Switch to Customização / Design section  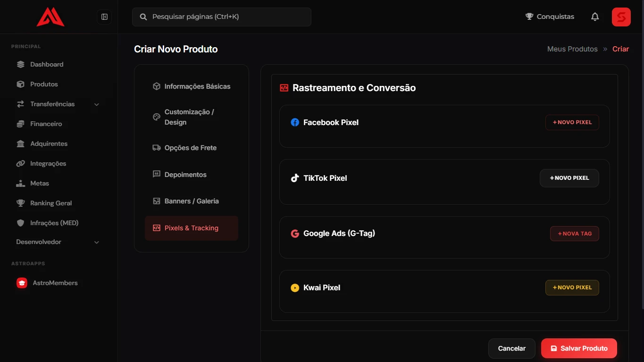pyautogui.click(x=192, y=117)
